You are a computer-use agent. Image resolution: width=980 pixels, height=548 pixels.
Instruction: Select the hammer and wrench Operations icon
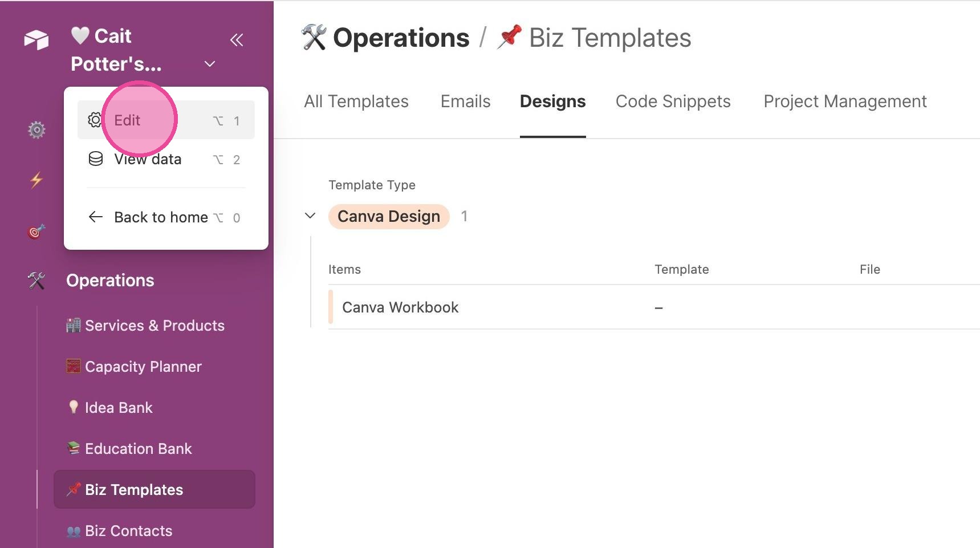click(36, 281)
